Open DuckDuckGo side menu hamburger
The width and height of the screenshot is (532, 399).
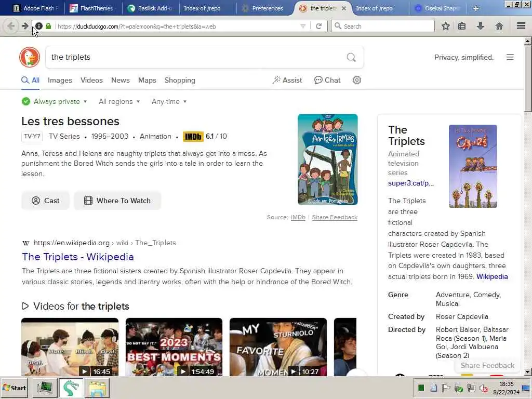click(x=510, y=57)
